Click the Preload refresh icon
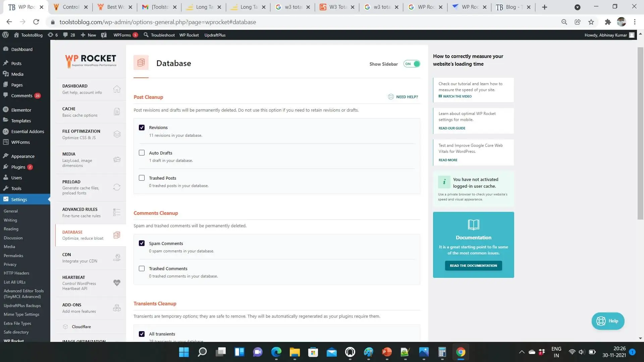The width and height of the screenshot is (644, 362). coord(117,187)
